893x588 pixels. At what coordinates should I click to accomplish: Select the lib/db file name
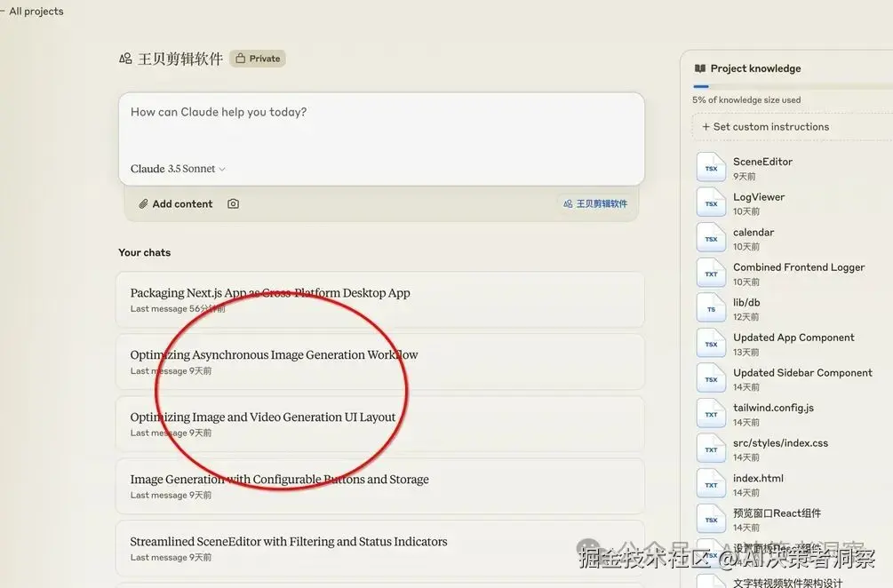[746, 302]
